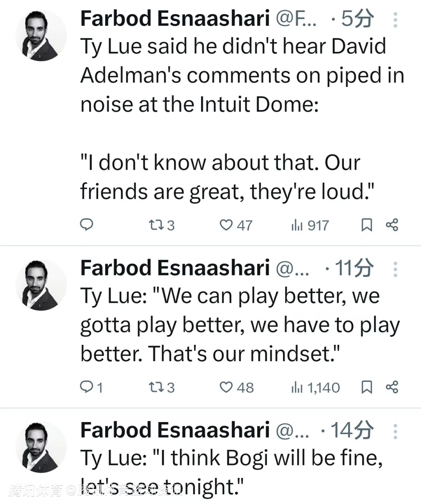Click the avatar beside the 11分 tweet

click(41, 285)
